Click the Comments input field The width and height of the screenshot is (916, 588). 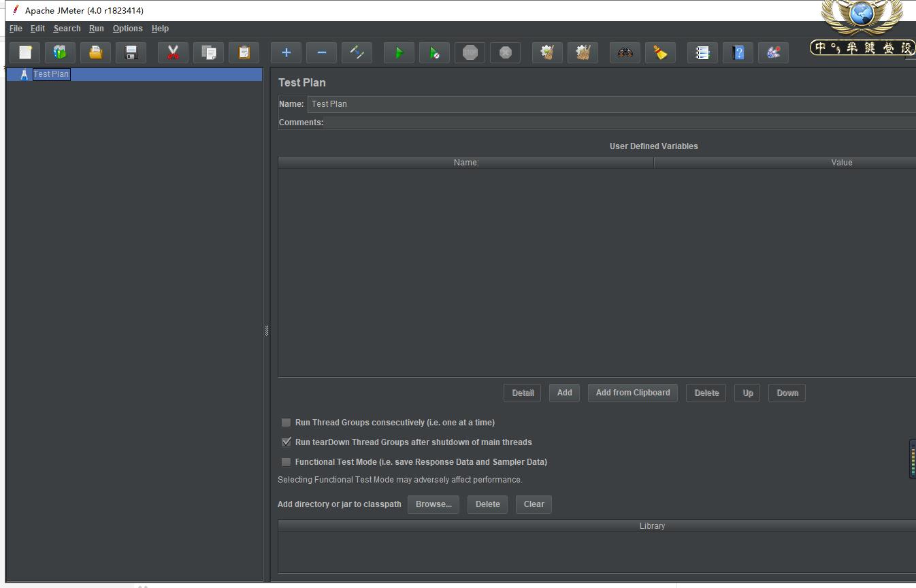pos(621,122)
